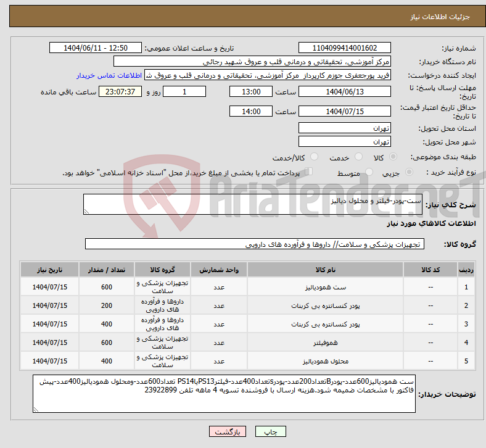
Task: Click the request creator name field
Action: 268,75
